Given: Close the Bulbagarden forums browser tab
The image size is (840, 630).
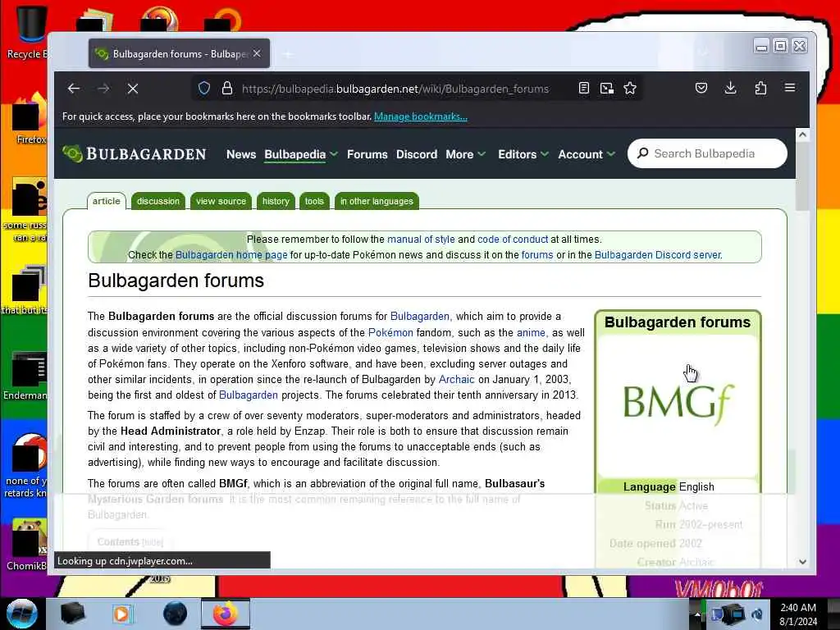Looking at the screenshot, I should click(x=257, y=53).
